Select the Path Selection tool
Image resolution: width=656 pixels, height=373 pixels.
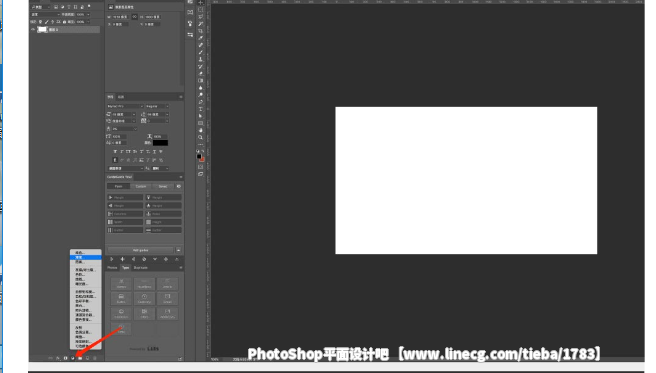click(201, 116)
